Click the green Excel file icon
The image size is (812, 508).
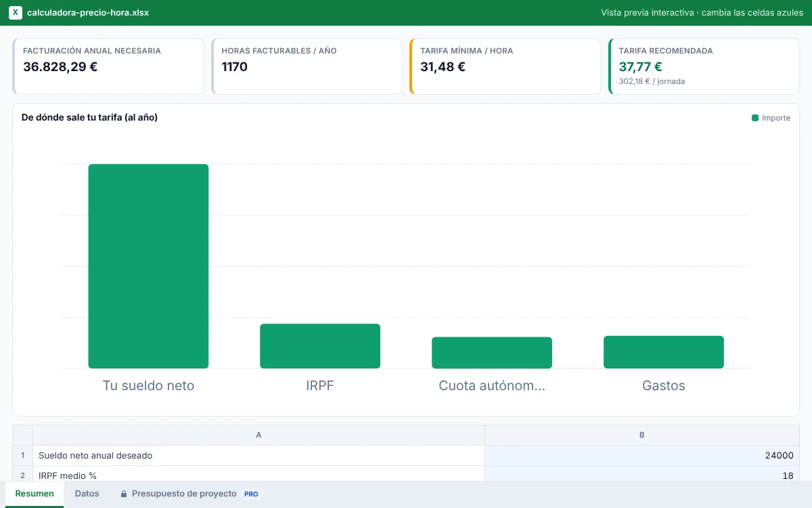click(15, 13)
